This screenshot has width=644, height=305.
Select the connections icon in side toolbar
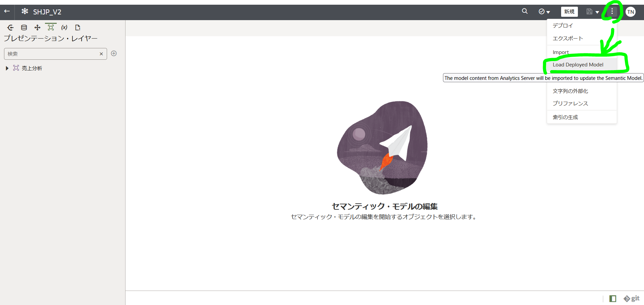pyautogui.click(x=10, y=28)
